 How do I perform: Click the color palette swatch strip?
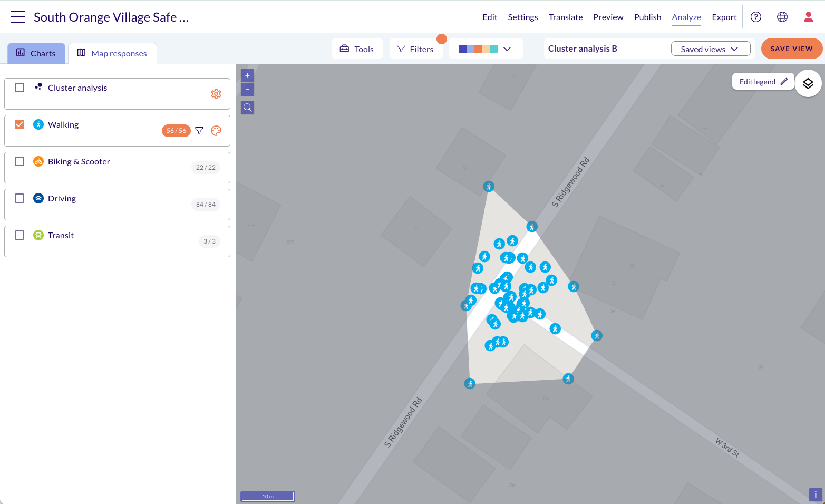tap(478, 49)
